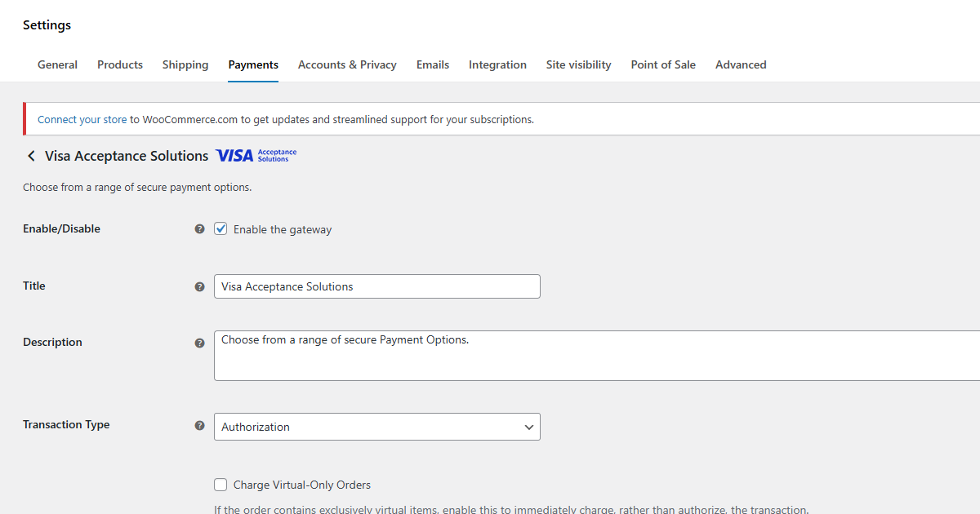Screen dimensions: 980x514
Task: Click the help icon next to Title
Action: click(199, 286)
